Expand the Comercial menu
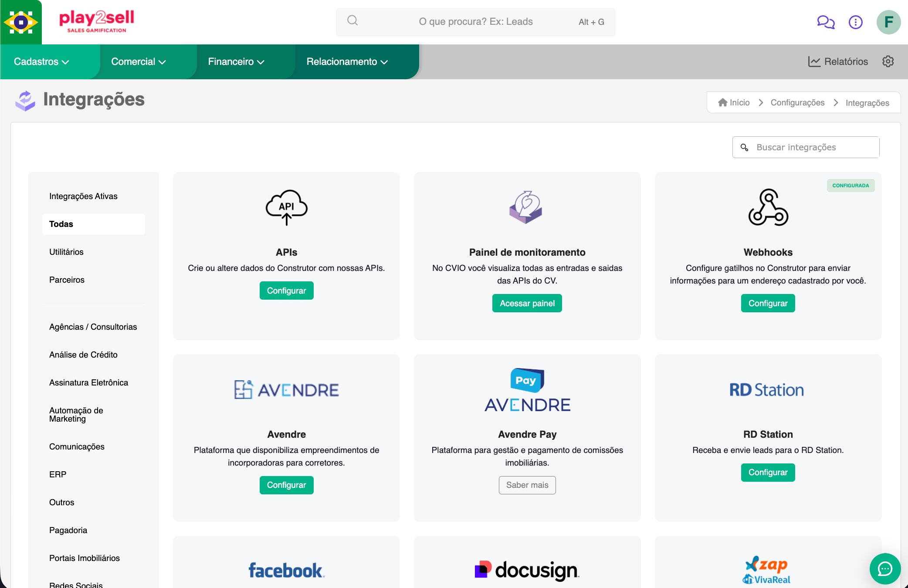 tap(139, 61)
